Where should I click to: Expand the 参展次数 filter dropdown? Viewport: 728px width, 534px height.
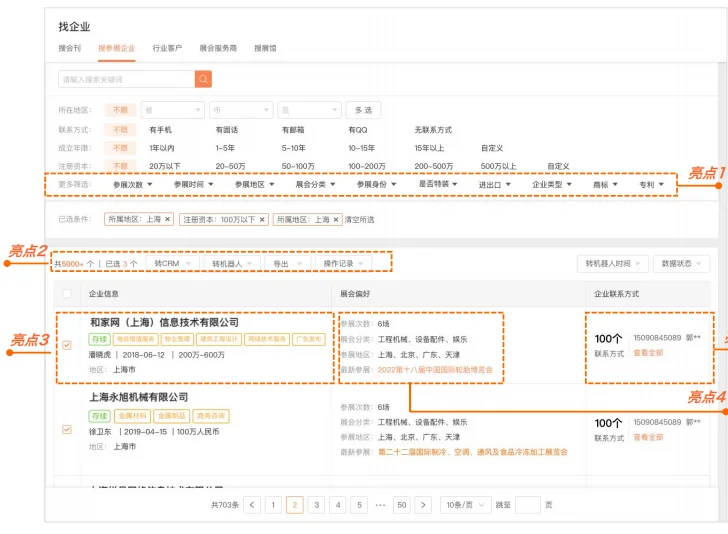(x=133, y=184)
